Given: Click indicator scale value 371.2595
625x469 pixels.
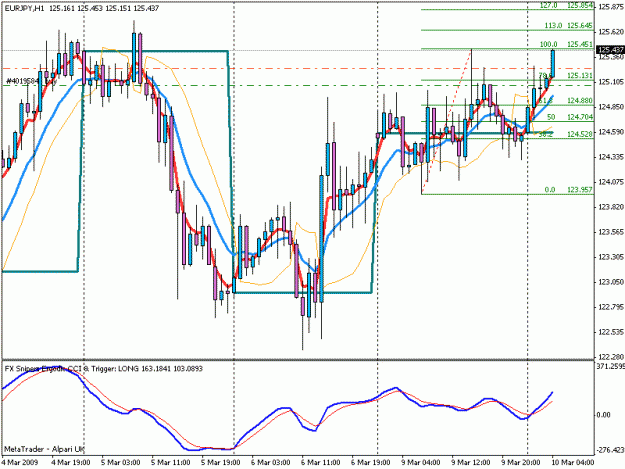Looking at the screenshot, I should coord(610,366).
